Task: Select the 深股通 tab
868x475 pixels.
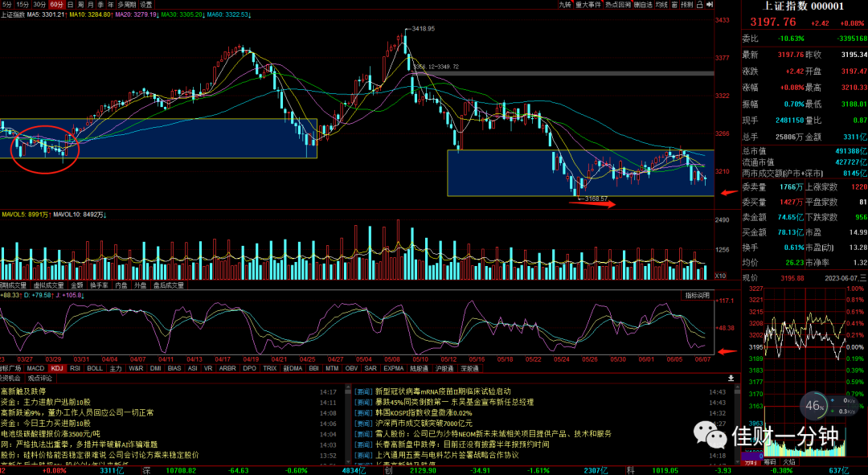Action: click(x=469, y=368)
